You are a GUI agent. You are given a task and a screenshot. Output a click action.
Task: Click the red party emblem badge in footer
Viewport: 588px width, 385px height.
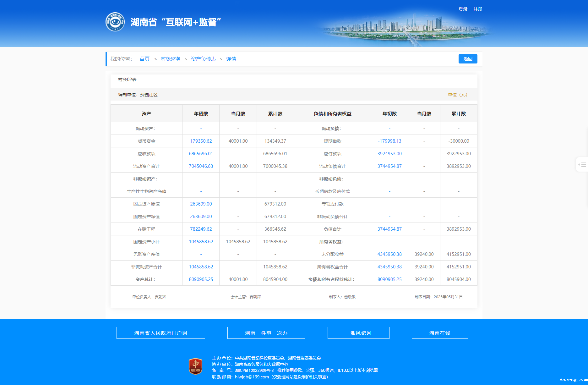click(x=195, y=366)
